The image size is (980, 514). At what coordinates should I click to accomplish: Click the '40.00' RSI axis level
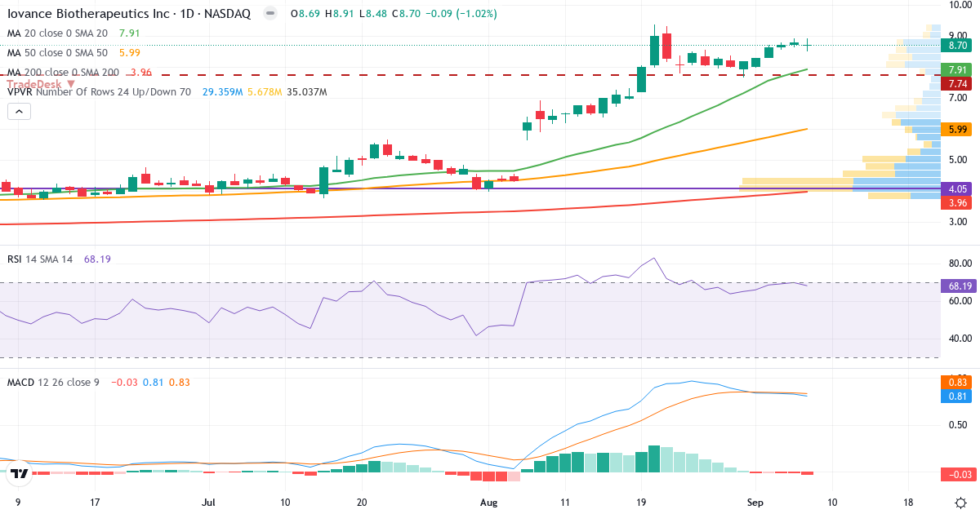pos(960,339)
